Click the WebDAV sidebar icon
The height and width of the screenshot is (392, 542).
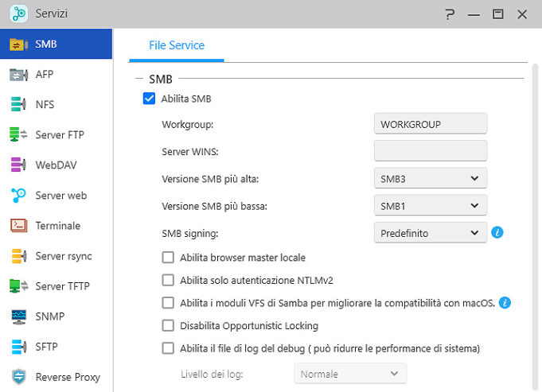click(19, 165)
